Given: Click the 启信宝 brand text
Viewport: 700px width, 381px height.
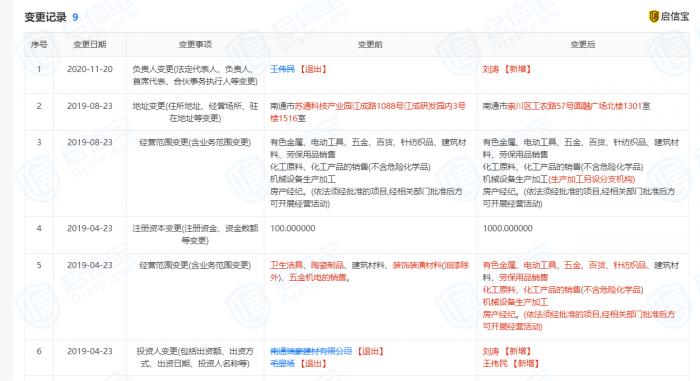Looking at the screenshot, I should pos(675,17).
